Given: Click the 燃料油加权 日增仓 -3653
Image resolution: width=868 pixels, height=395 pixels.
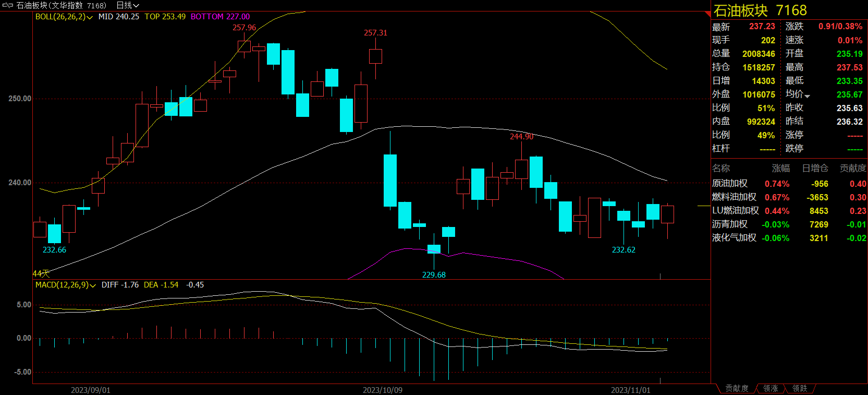Looking at the screenshot, I should point(817,197).
